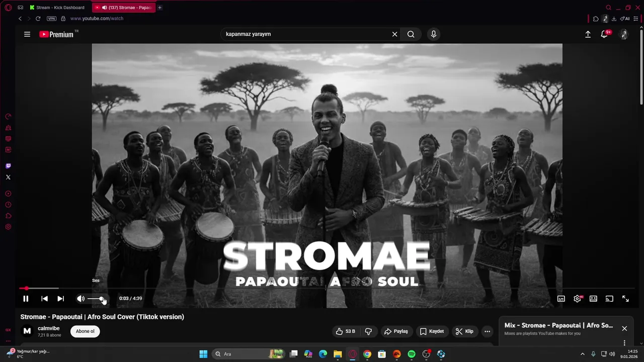This screenshot has width=644, height=362.
Task: Open the Mix panel three-dot options
Action: point(624,343)
